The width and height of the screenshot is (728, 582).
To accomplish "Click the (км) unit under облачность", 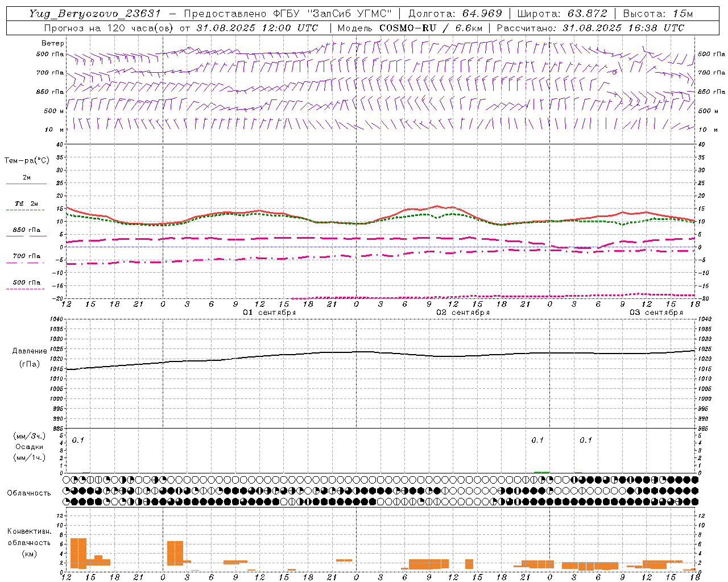I will click(30, 554).
